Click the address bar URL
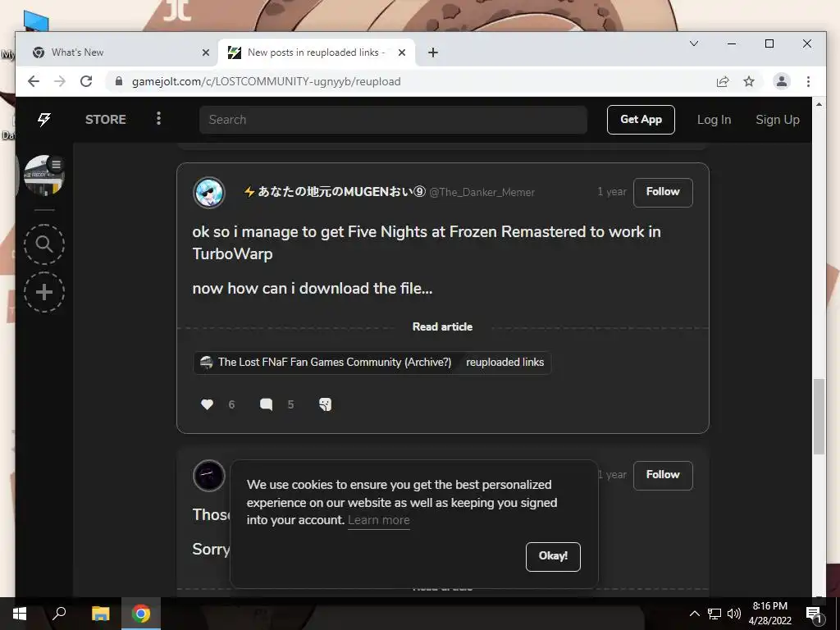This screenshot has height=630, width=840. (x=267, y=81)
